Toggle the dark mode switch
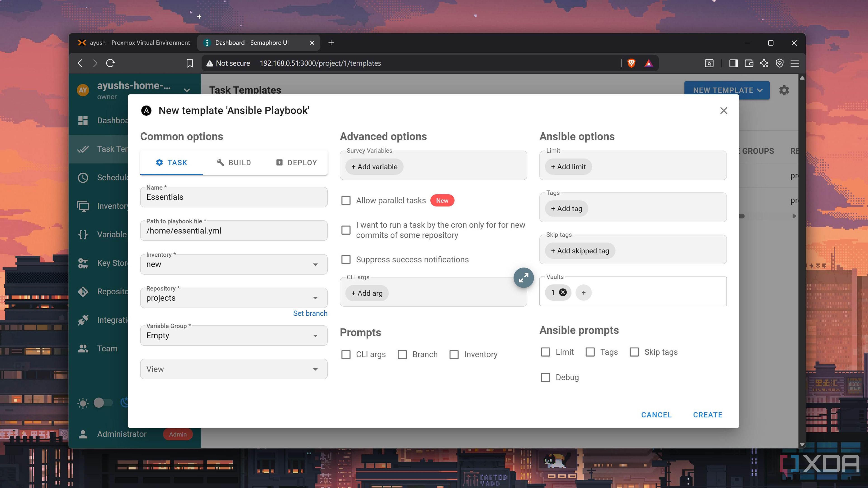This screenshot has width=868, height=488. click(103, 402)
